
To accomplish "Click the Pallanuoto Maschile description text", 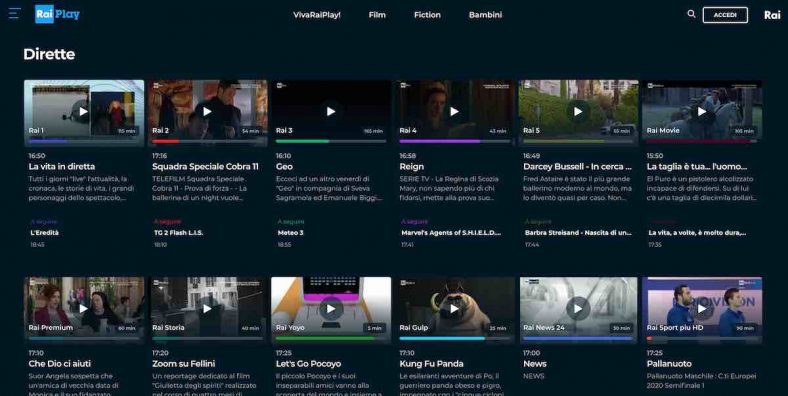I will (702, 380).
